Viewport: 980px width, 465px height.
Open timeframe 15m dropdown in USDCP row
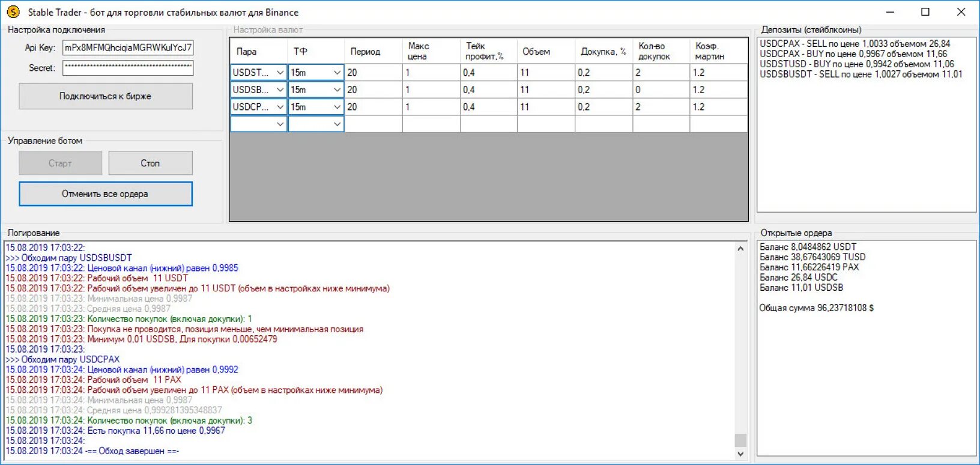[337, 107]
